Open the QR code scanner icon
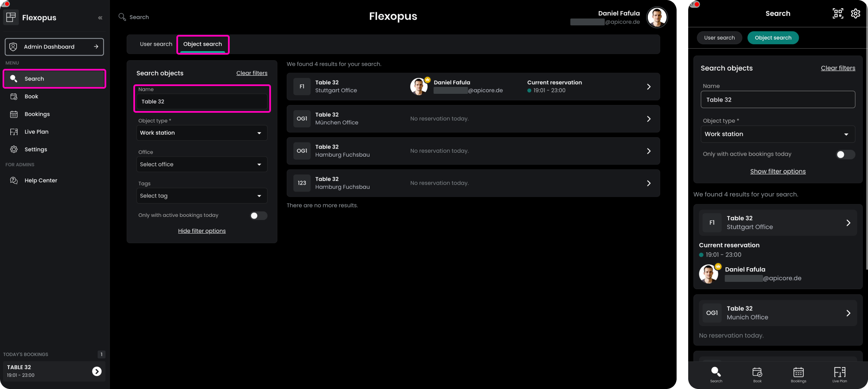 [837, 13]
